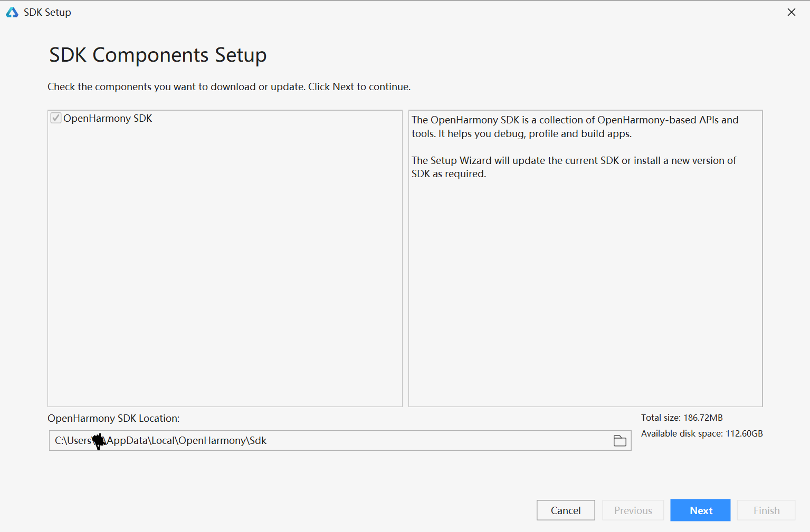The width and height of the screenshot is (810, 532).
Task: Click the disabled Previous button
Action: coord(633,510)
